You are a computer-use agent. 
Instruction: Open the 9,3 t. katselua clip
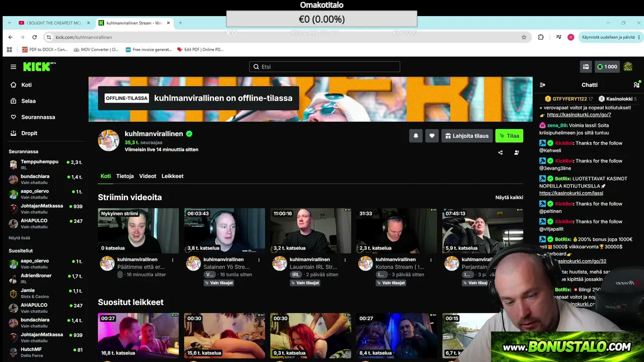(x=310, y=336)
